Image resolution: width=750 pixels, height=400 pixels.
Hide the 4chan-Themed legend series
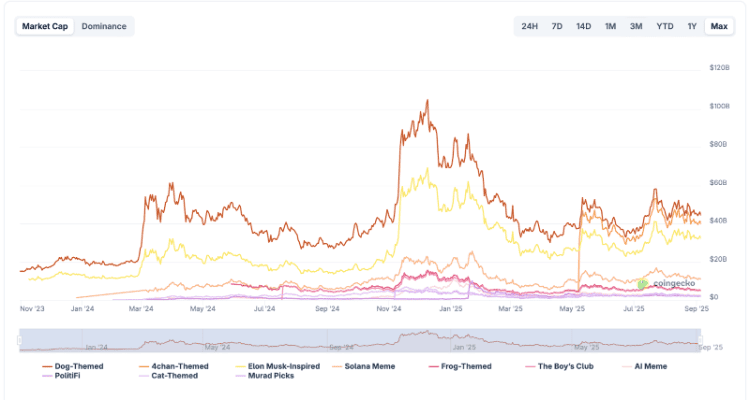click(180, 367)
